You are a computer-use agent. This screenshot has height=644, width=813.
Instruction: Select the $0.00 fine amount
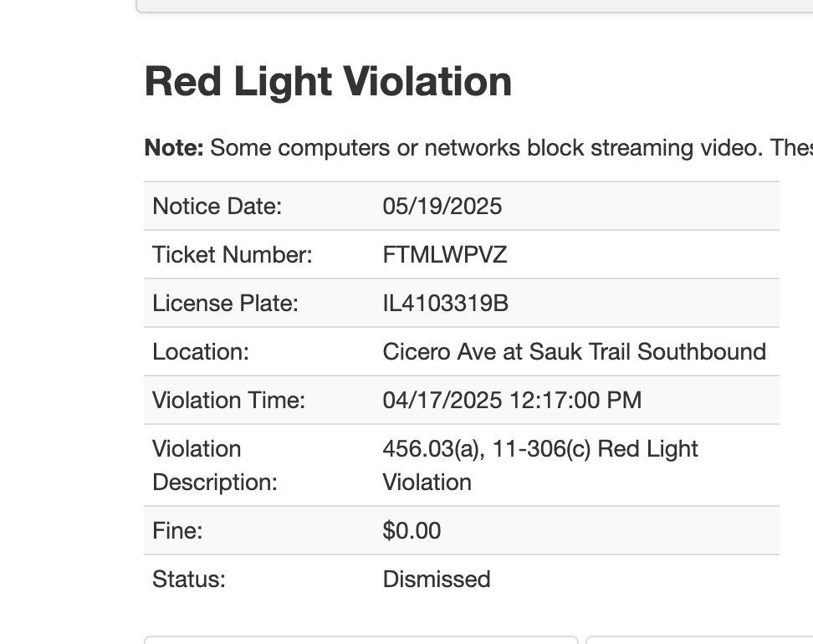coord(412,530)
